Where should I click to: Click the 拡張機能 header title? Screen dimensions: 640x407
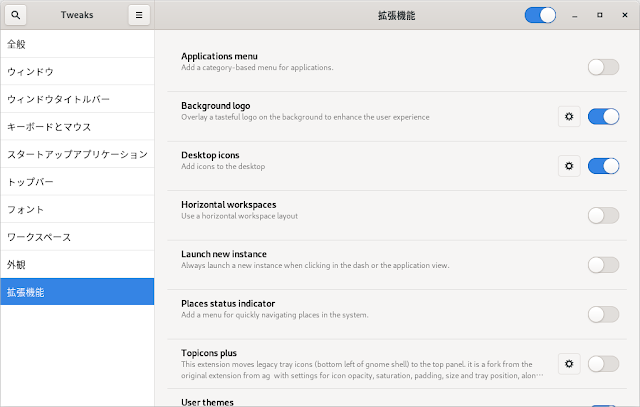tap(396, 16)
